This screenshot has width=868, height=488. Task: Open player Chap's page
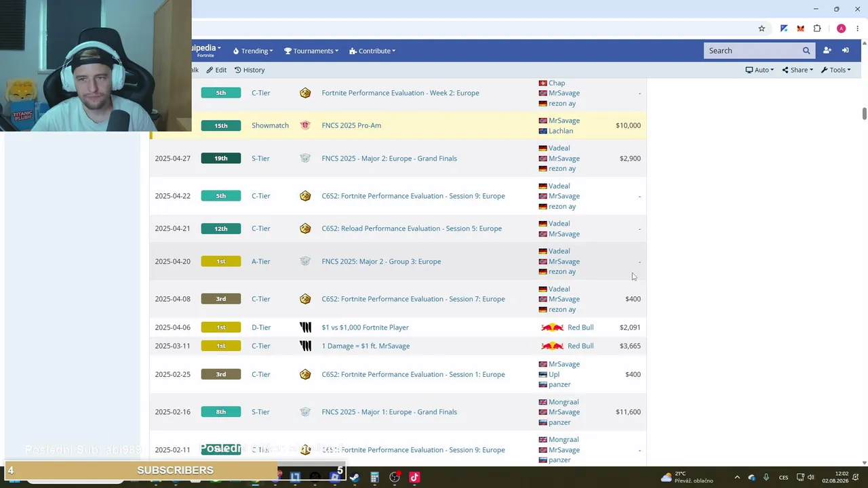(x=557, y=83)
